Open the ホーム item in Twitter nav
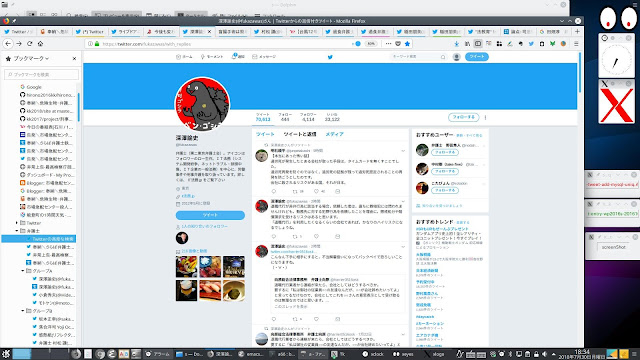Viewport: 640px width, 360px height. click(184, 57)
